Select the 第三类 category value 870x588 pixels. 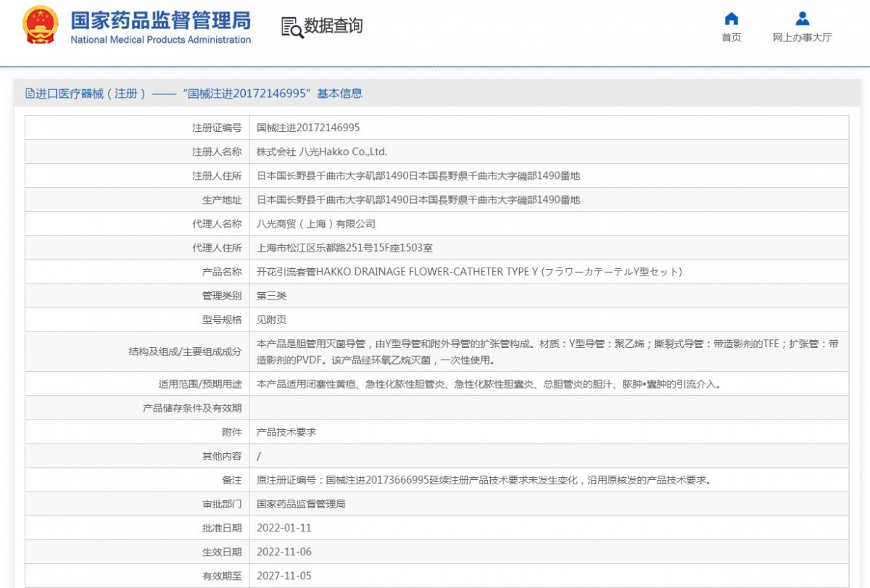(272, 295)
